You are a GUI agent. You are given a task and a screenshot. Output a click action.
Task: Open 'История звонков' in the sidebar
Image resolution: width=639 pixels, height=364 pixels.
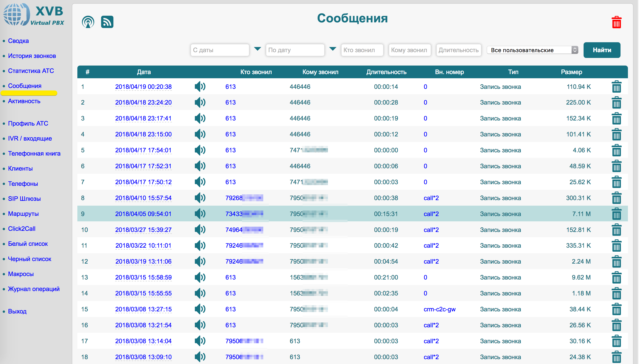[x=32, y=56]
